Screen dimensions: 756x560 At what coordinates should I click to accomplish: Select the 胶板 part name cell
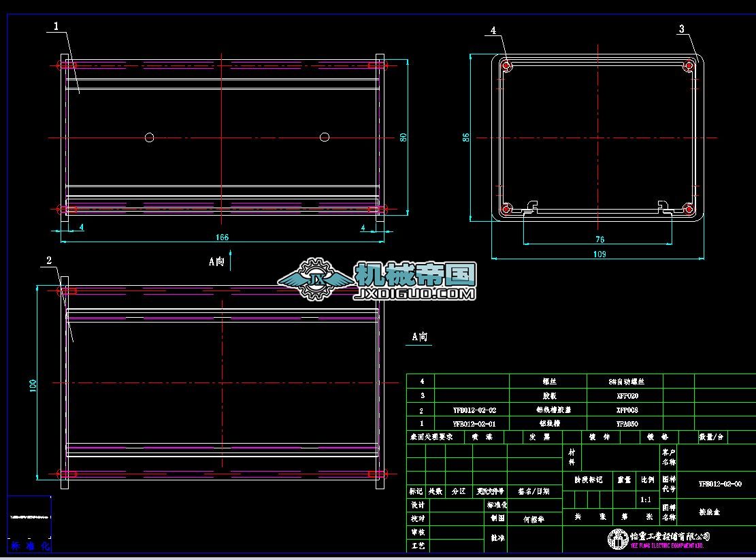pos(550,395)
